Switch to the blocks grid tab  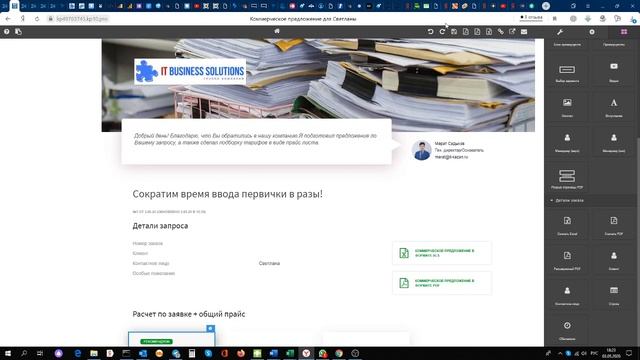624,32
